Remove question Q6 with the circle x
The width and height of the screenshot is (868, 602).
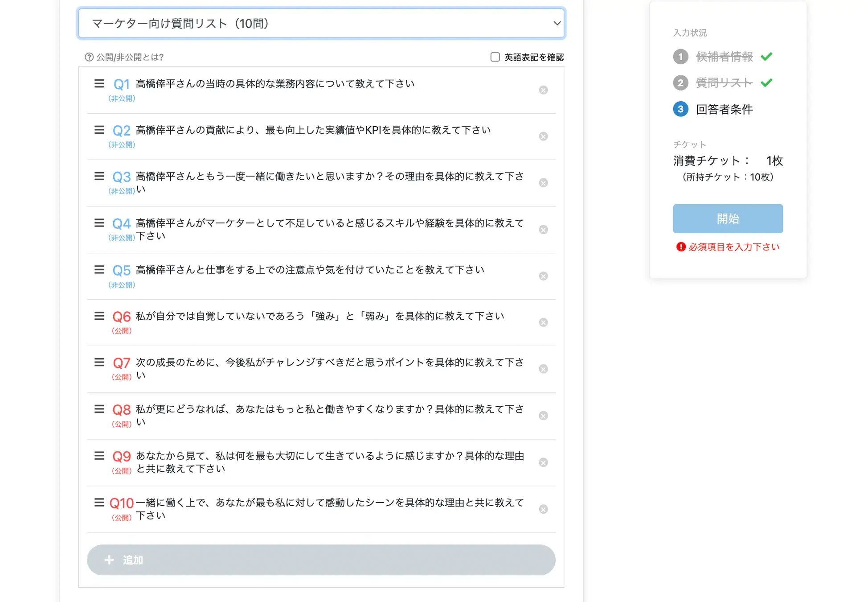(543, 322)
